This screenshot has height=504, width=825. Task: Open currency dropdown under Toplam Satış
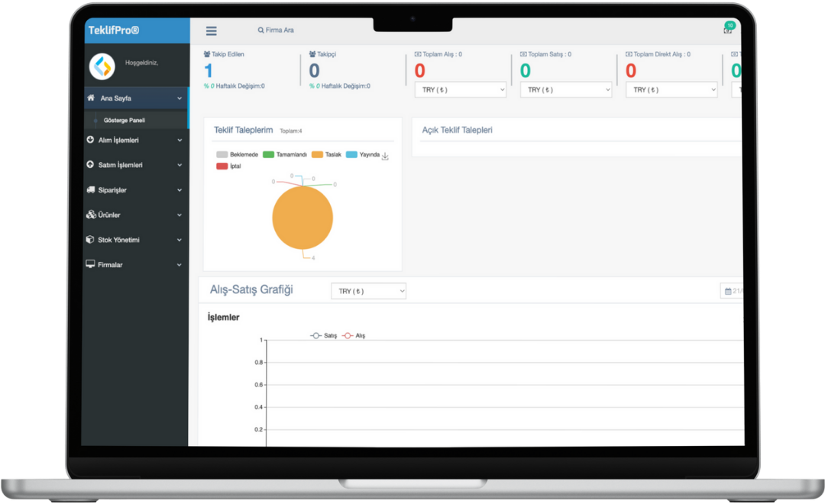click(x=566, y=90)
